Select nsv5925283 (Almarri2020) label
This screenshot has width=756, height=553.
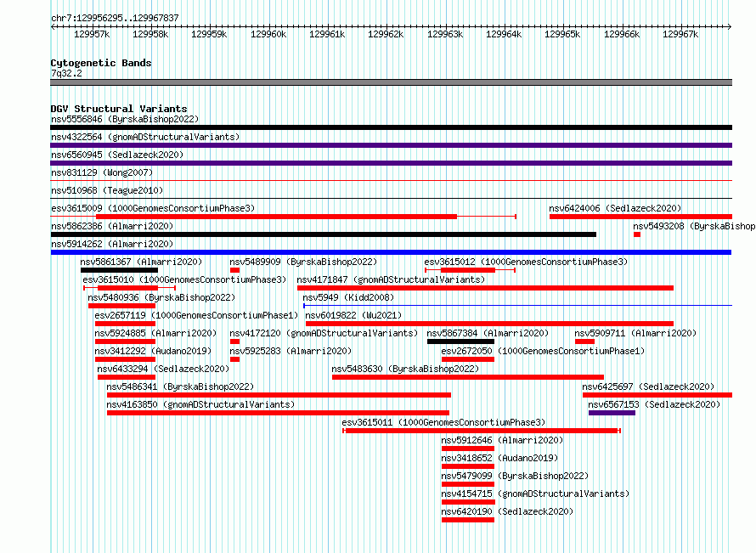click(x=291, y=351)
